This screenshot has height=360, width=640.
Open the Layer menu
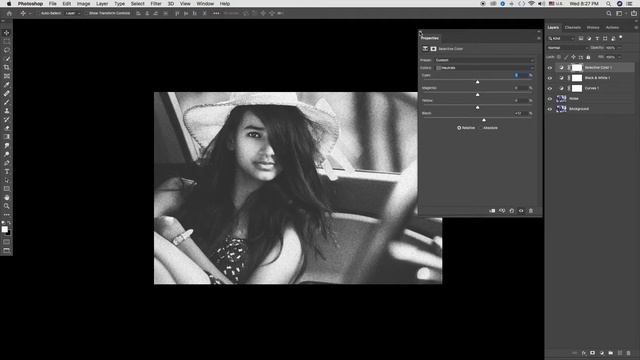[102, 4]
